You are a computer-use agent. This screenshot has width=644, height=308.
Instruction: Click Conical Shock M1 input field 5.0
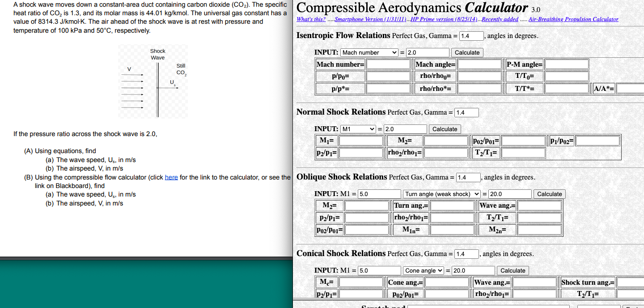point(379,270)
